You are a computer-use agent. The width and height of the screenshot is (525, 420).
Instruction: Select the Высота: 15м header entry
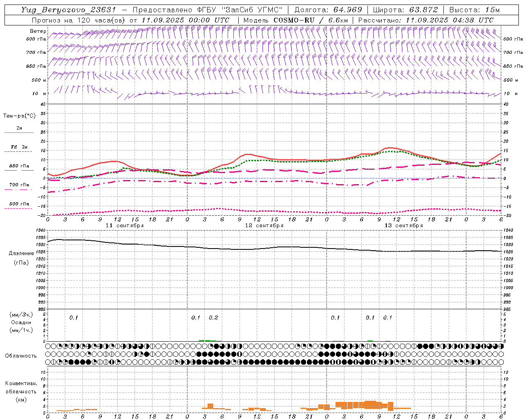coord(474,10)
